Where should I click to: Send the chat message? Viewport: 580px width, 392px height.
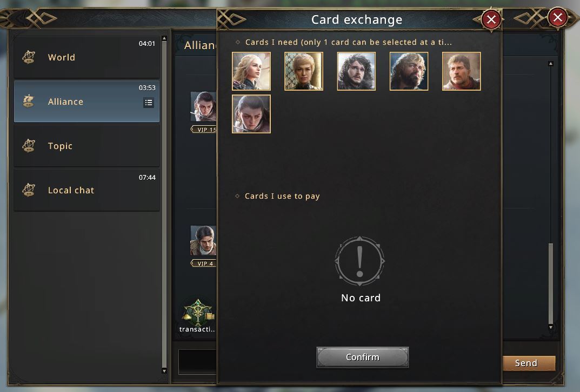coord(528,363)
